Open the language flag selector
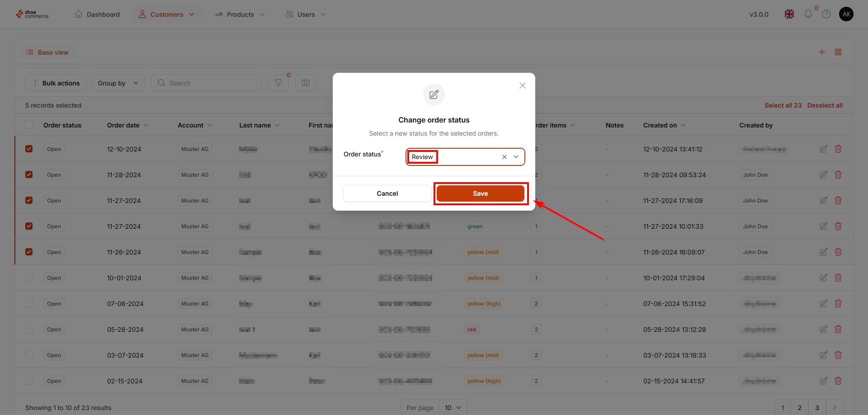Image resolution: width=868 pixels, height=415 pixels. 789,14
